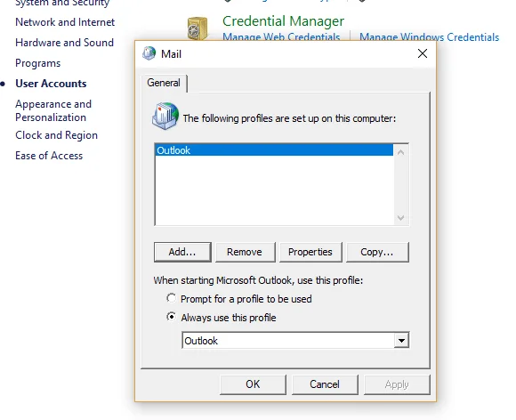Screen dimensions: 516x420
Task: Open Credential Manager heading link
Action: tap(283, 21)
